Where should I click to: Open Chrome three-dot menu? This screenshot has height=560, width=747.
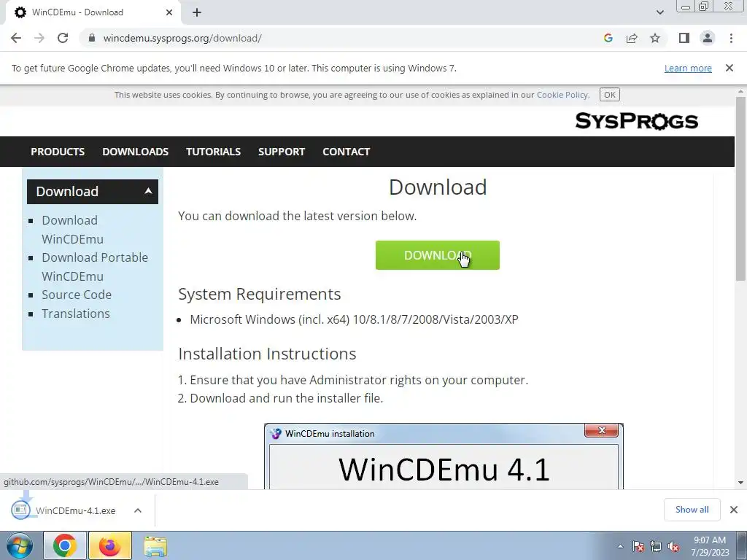coord(731,38)
